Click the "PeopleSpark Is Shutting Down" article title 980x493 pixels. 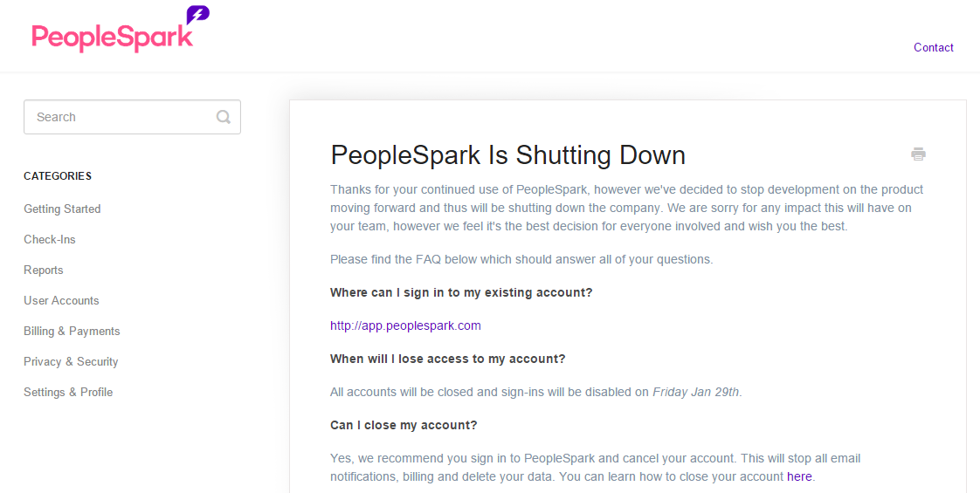507,155
